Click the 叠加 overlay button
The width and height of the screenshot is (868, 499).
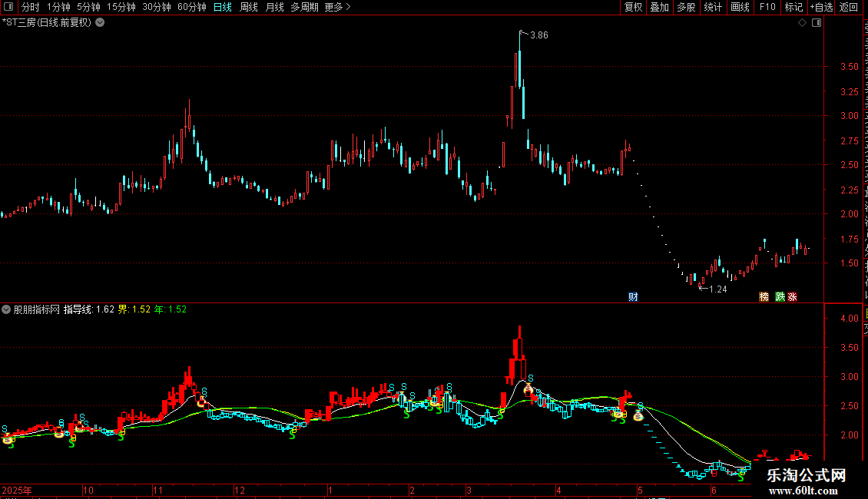tap(659, 7)
